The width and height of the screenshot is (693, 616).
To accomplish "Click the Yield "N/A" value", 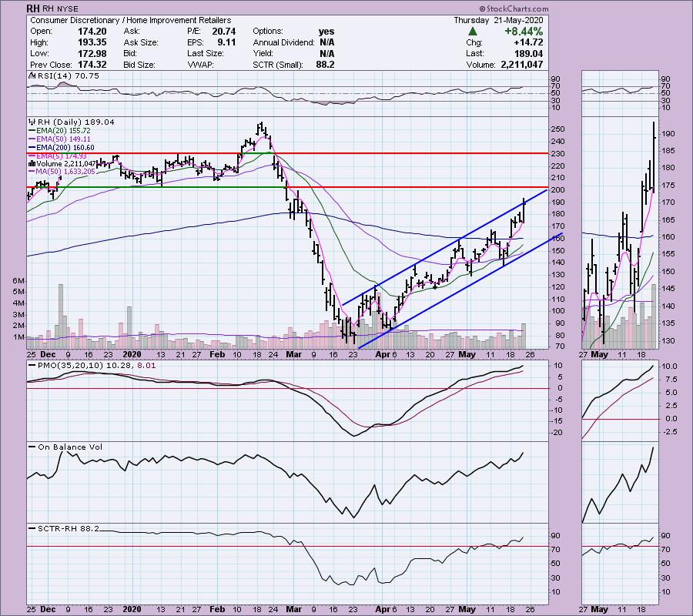I will coord(326,53).
